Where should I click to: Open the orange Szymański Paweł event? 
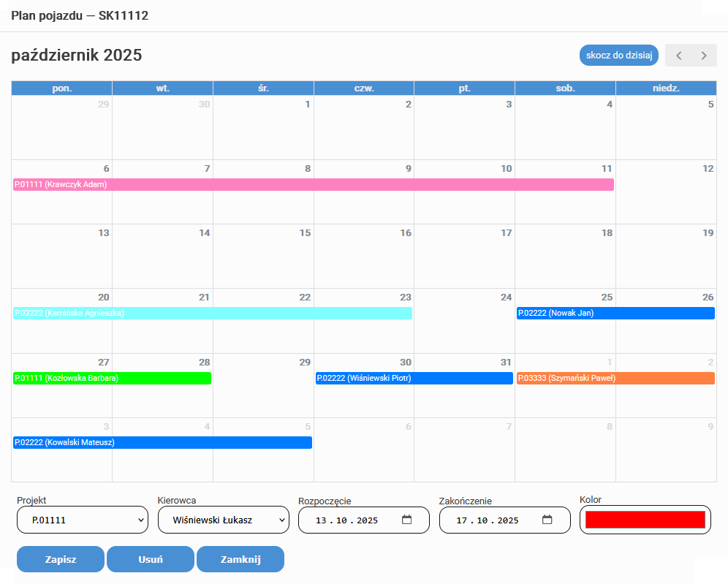[615, 379]
